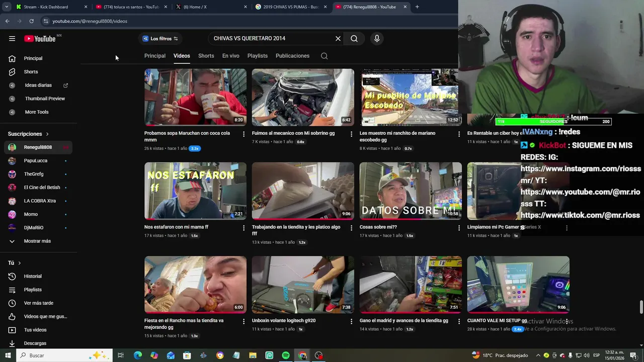Play Fiesta en el Rancho video thumbnail

pyautogui.click(x=195, y=285)
